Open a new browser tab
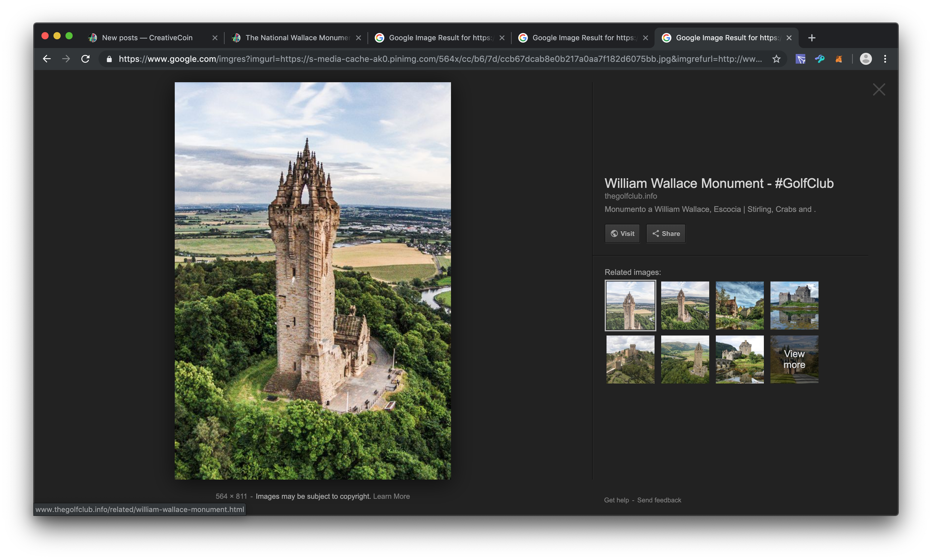Screen dimensions: 932x560 point(812,38)
